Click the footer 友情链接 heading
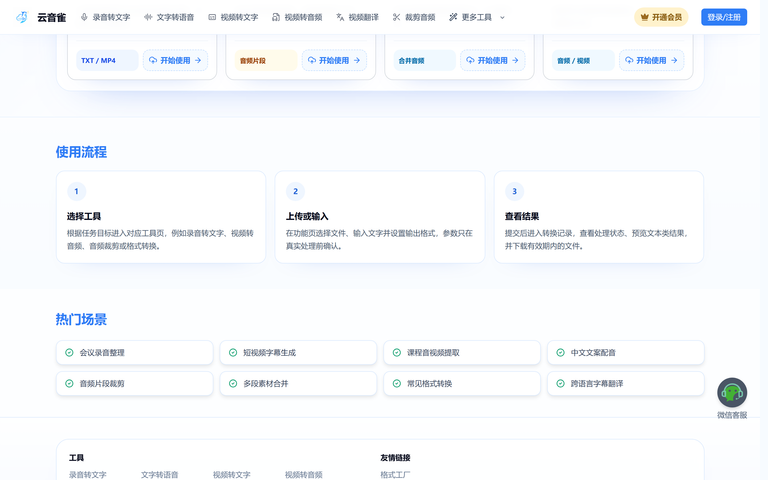Image resolution: width=768 pixels, height=480 pixels. point(395,457)
